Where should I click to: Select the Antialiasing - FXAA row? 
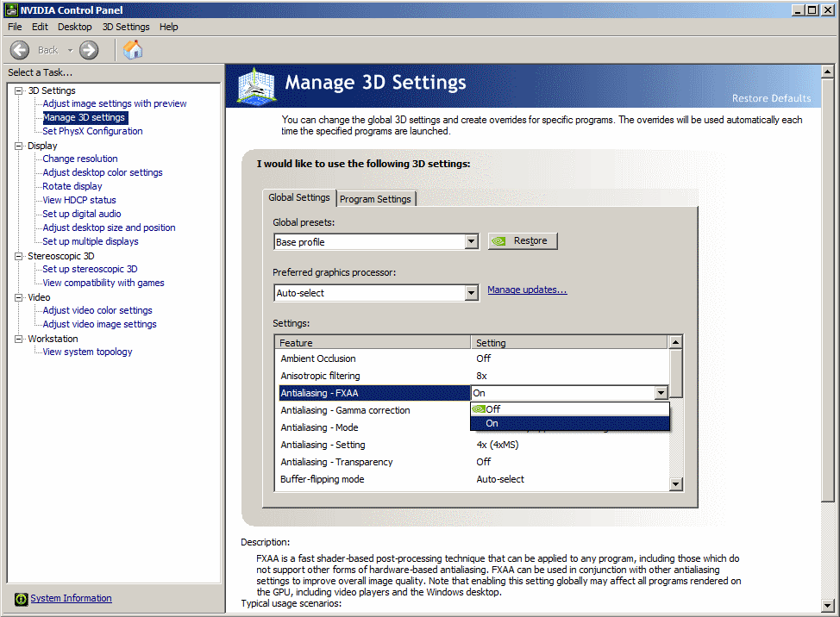pyautogui.click(x=374, y=393)
